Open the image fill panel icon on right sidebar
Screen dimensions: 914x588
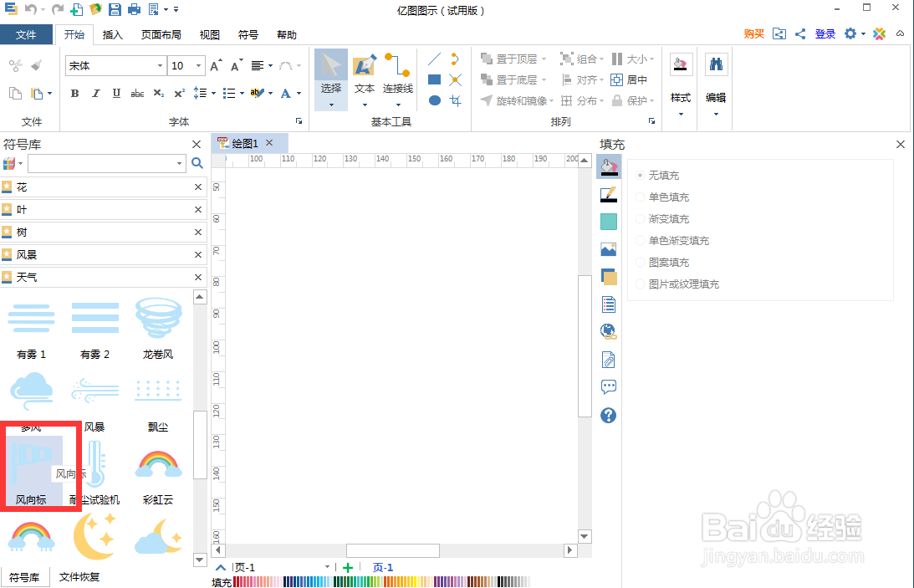608,248
